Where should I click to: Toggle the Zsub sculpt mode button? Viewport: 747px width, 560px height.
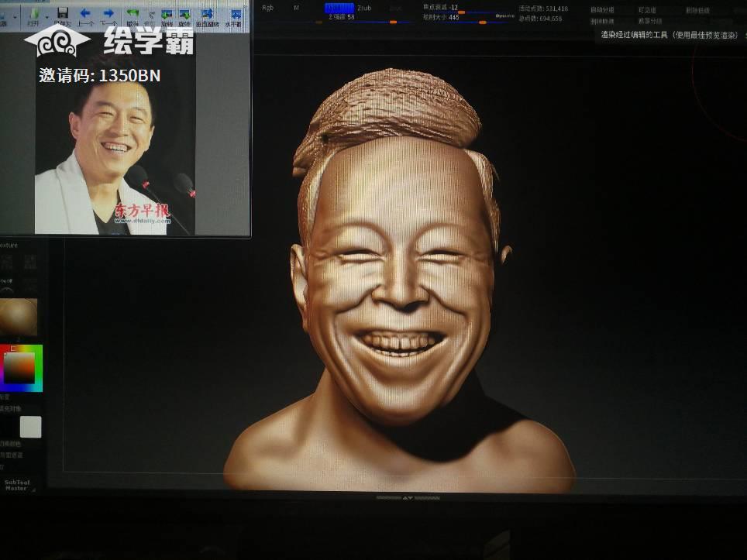(364, 8)
